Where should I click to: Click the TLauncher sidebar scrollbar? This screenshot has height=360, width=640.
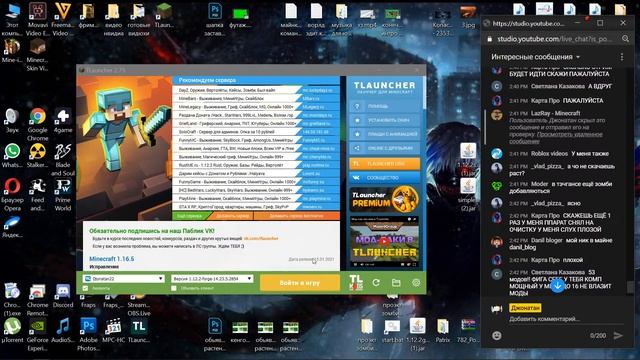424,93
